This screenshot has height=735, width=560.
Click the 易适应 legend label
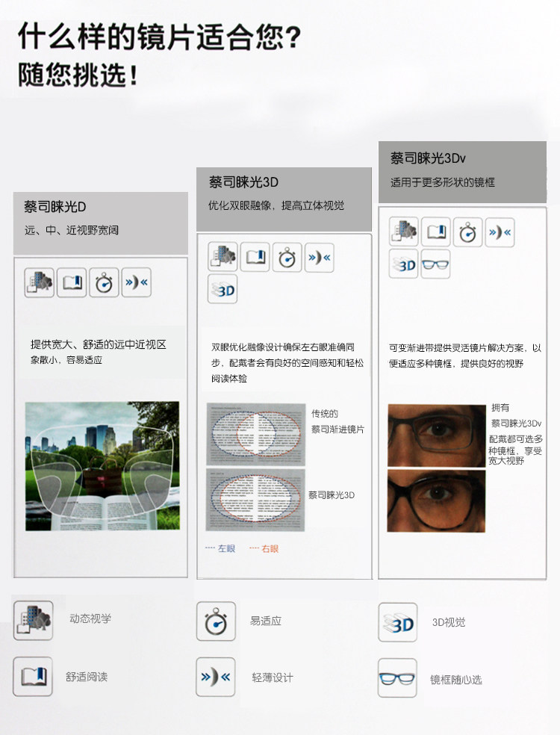tap(266, 621)
